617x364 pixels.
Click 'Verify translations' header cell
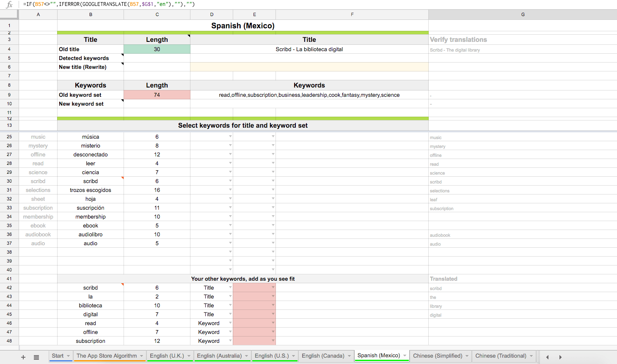click(523, 39)
